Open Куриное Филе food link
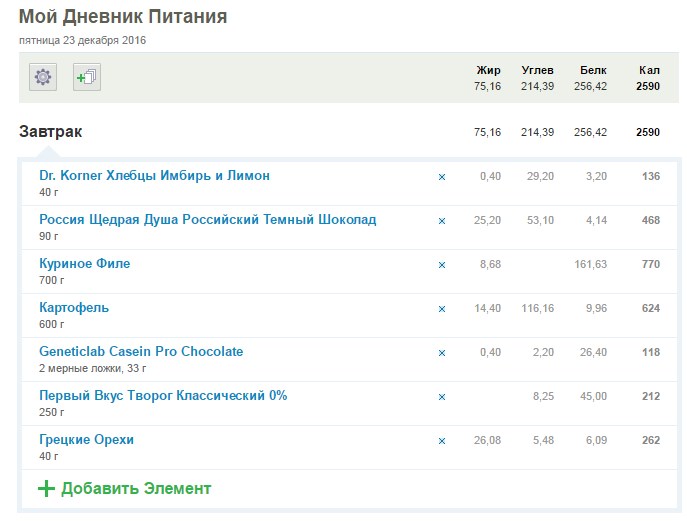 [85, 264]
